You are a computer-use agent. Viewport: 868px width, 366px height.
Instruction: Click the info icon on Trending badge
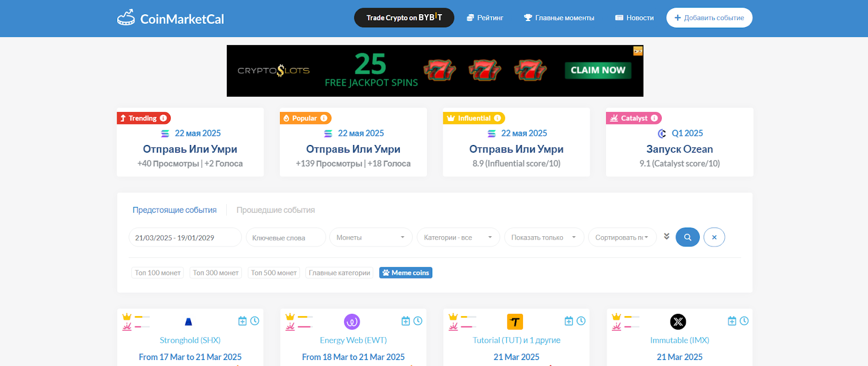163,118
